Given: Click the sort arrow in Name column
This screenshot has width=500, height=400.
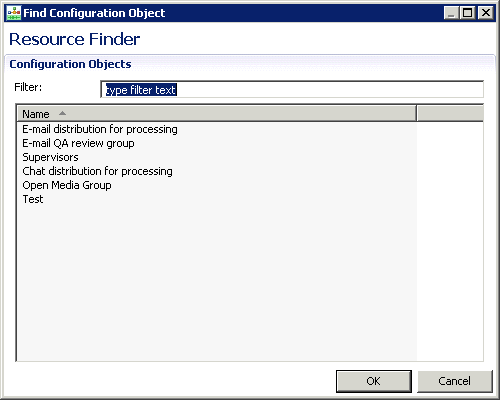Looking at the screenshot, I should coord(62,113).
